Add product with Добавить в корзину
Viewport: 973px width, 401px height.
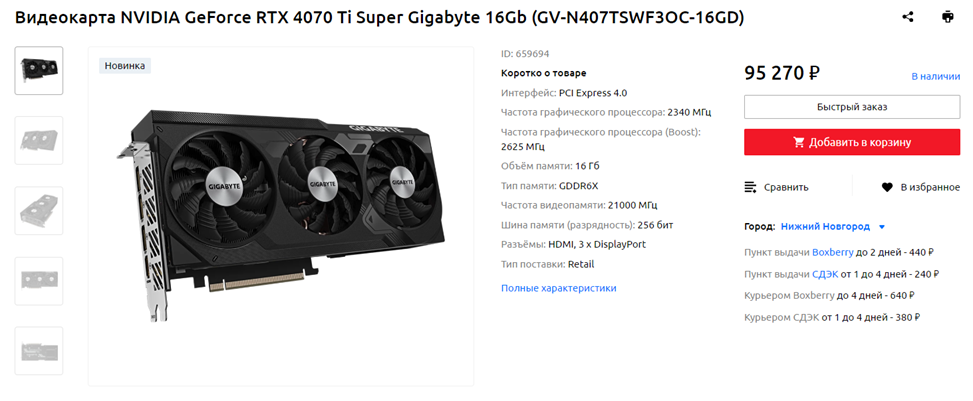[x=852, y=142]
